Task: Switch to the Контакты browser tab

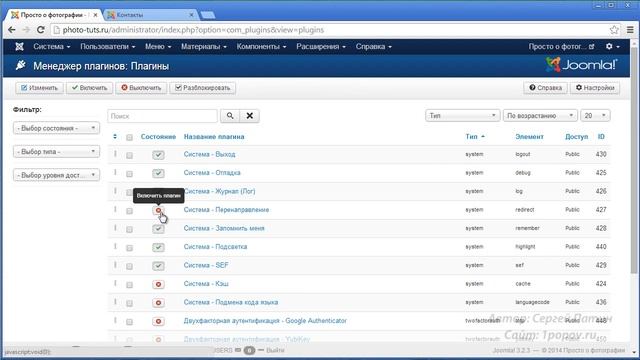Action: point(149,15)
